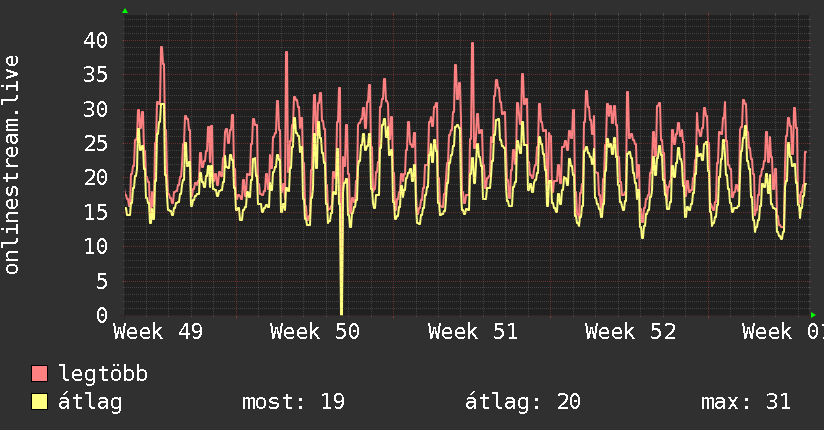Click the 'most: 19' current value

tap(293, 402)
